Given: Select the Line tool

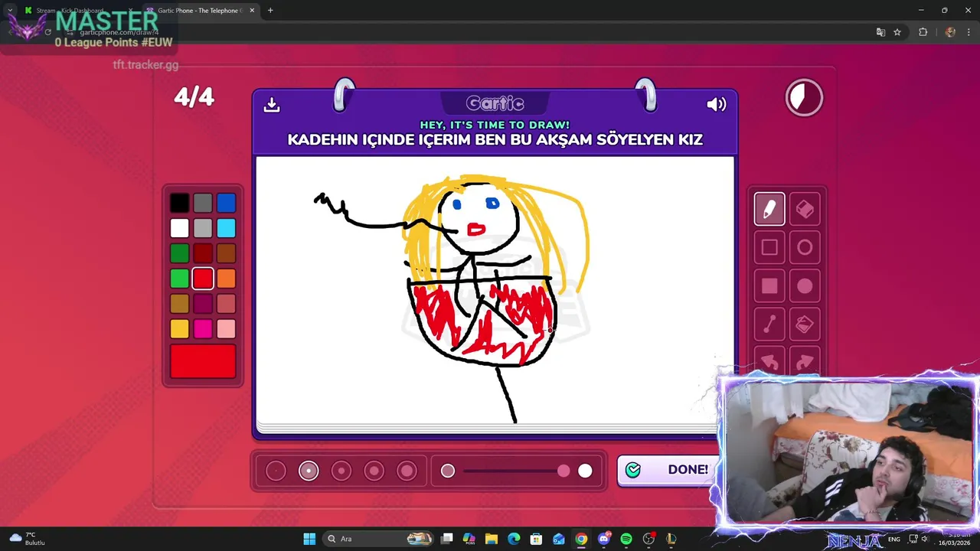Looking at the screenshot, I should (x=769, y=325).
